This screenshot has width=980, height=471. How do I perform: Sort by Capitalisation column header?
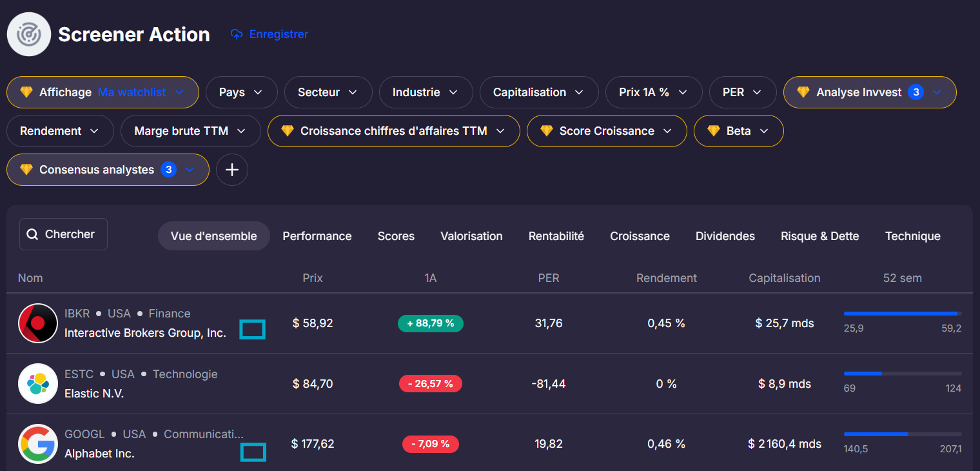pyautogui.click(x=785, y=278)
